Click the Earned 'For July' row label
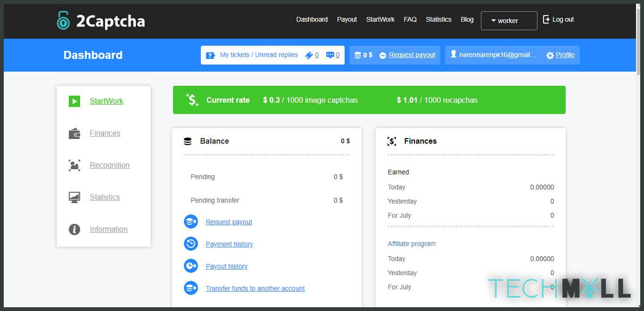The height and width of the screenshot is (311, 644). pos(399,215)
